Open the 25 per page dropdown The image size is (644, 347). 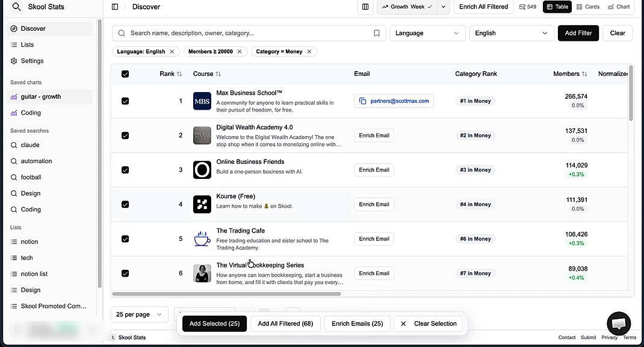pos(139,314)
